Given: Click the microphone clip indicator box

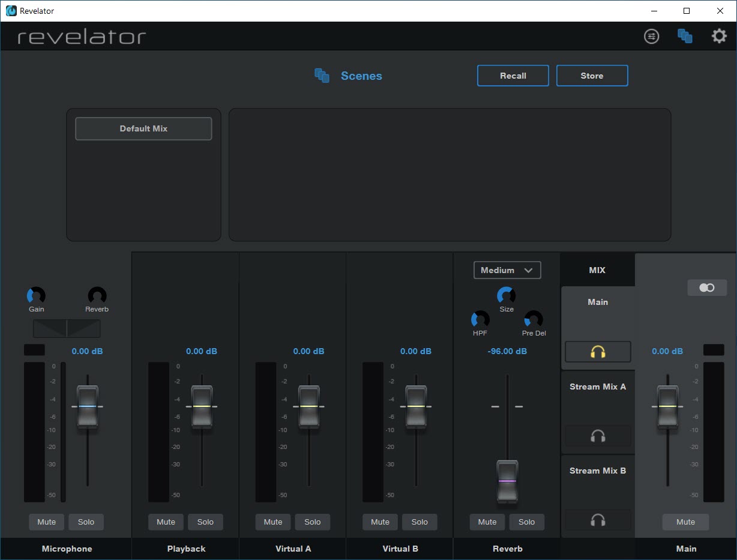Looking at the screenshot, I should click(34, 350).
